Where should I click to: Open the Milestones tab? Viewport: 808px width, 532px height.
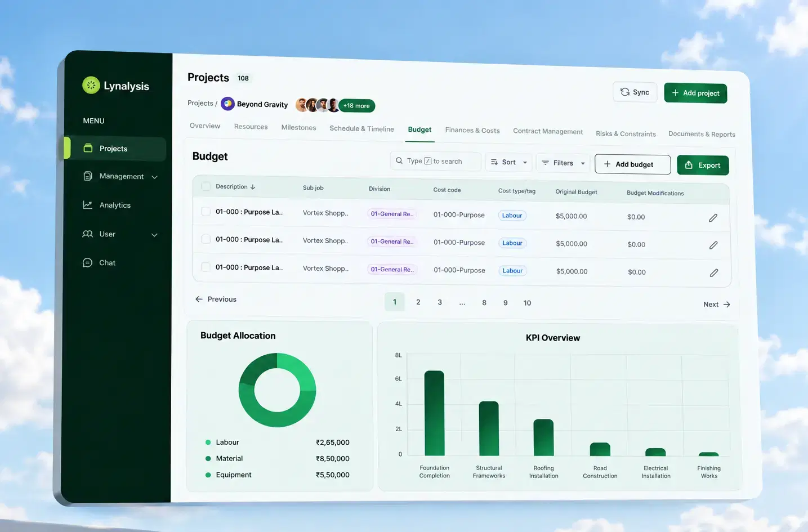click(x=298, y=128)
